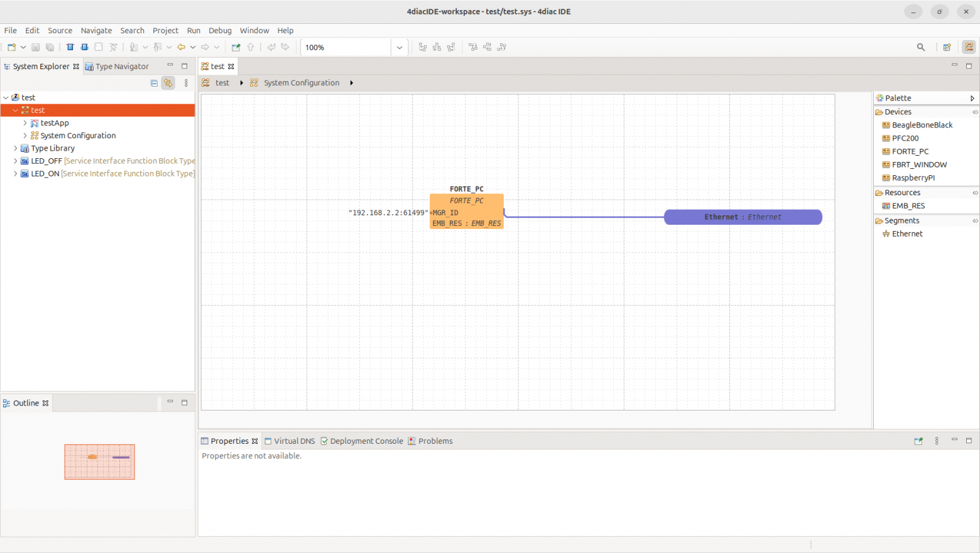Screen dimensions: 980x553
Task: Click the Palette header arrow
Action: click(x=972, y=99)
